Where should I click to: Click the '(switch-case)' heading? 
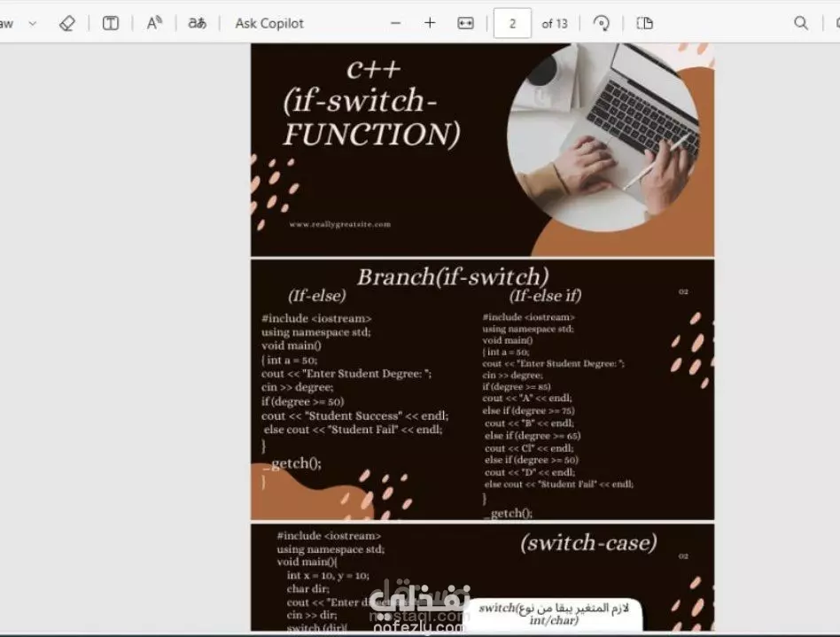coord(588,543)
